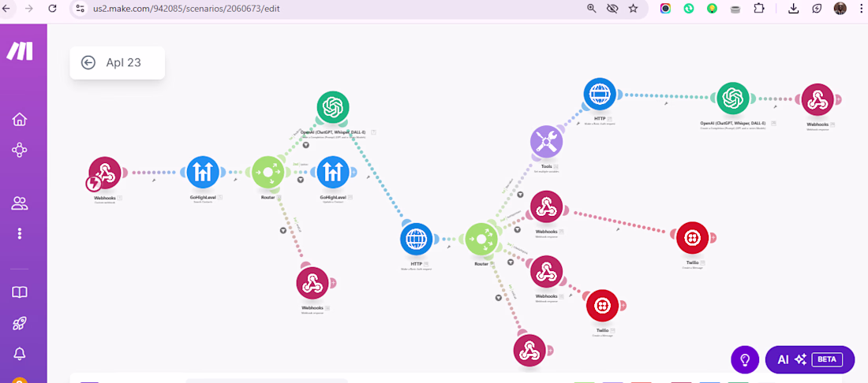Add a module after the lower Twilio
868x383 pixels.
click(623, 305)
